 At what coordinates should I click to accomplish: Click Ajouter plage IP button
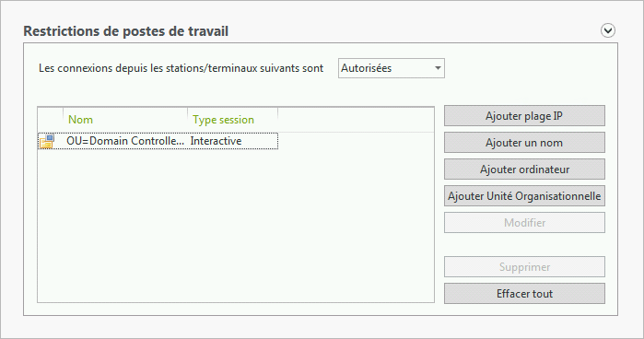[524, 116]
